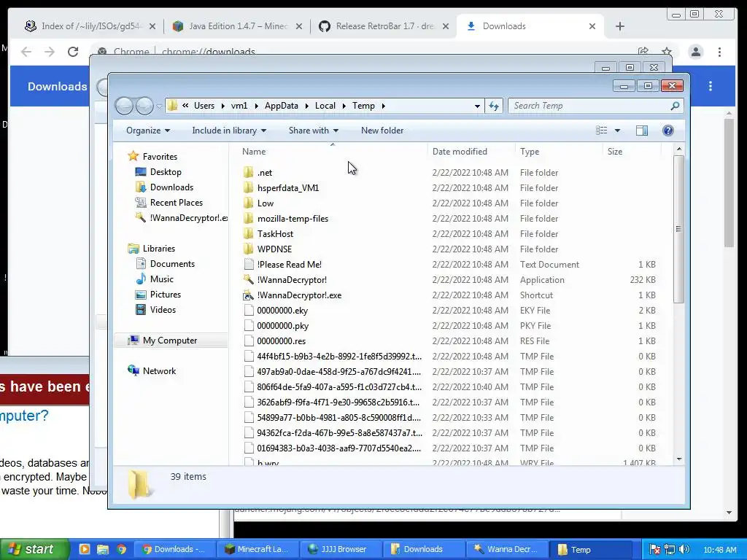The image size is (747, 560).
Task: Select Downloads in Favorites sidebar
Action: click(171, 187)
